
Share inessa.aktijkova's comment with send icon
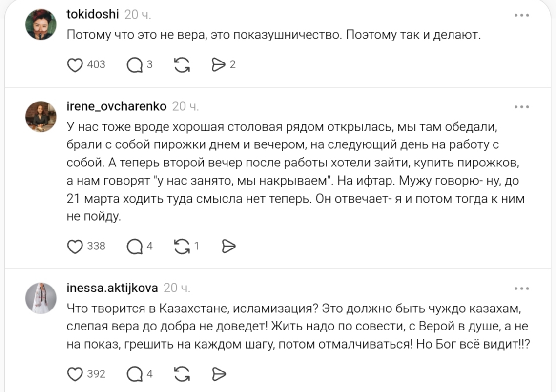click(x=219, y=374)
